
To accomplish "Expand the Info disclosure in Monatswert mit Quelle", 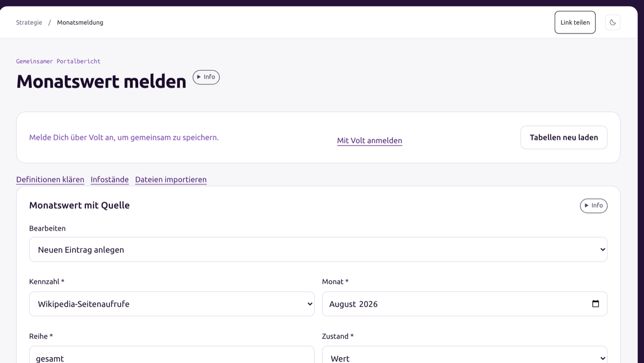I will point(593,205).
